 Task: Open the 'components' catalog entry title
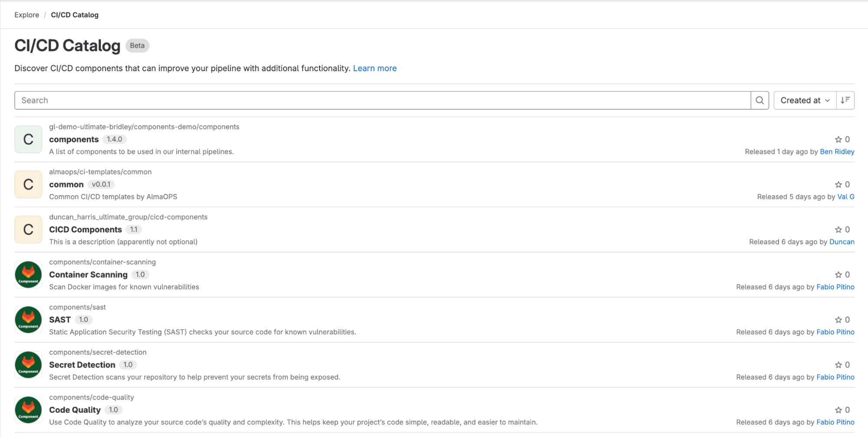74,139
